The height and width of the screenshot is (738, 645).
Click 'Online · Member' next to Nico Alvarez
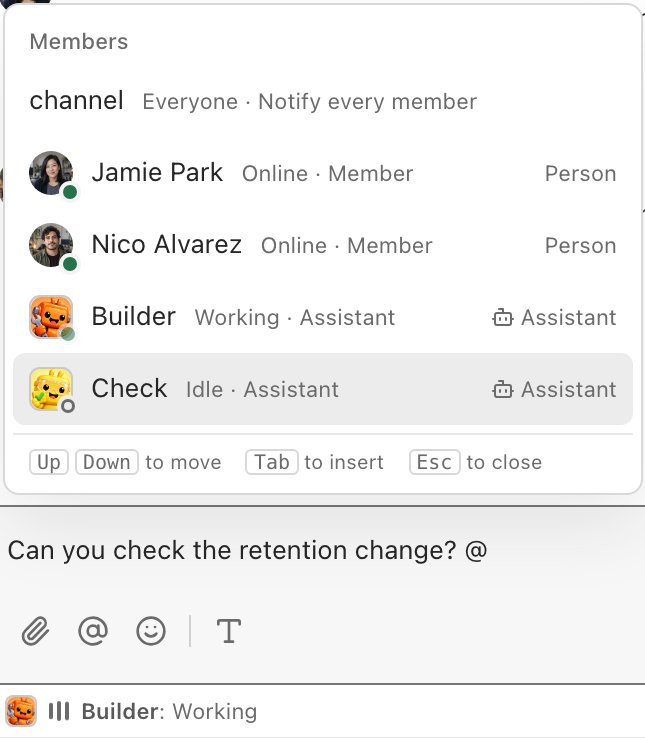(347, 246)
